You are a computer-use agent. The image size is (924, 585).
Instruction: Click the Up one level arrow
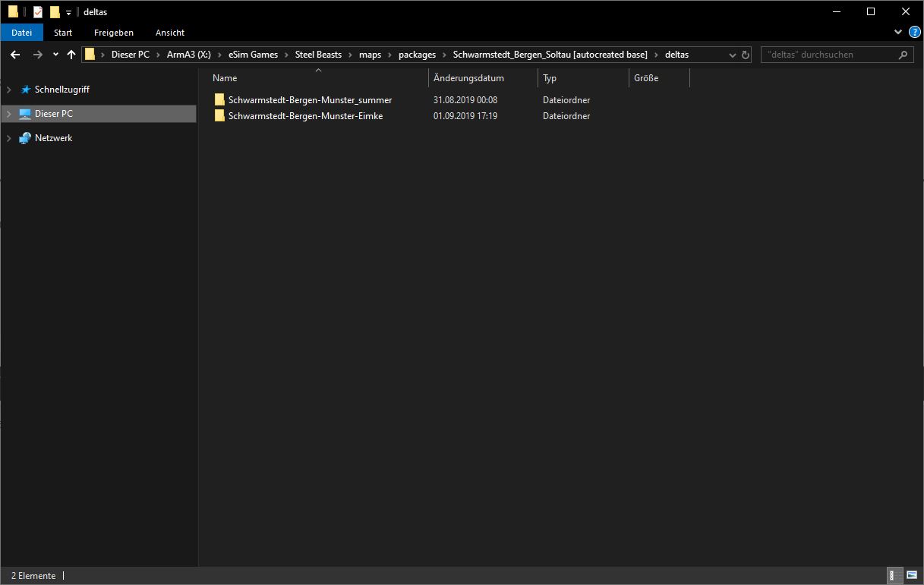[x=71, y=55]
